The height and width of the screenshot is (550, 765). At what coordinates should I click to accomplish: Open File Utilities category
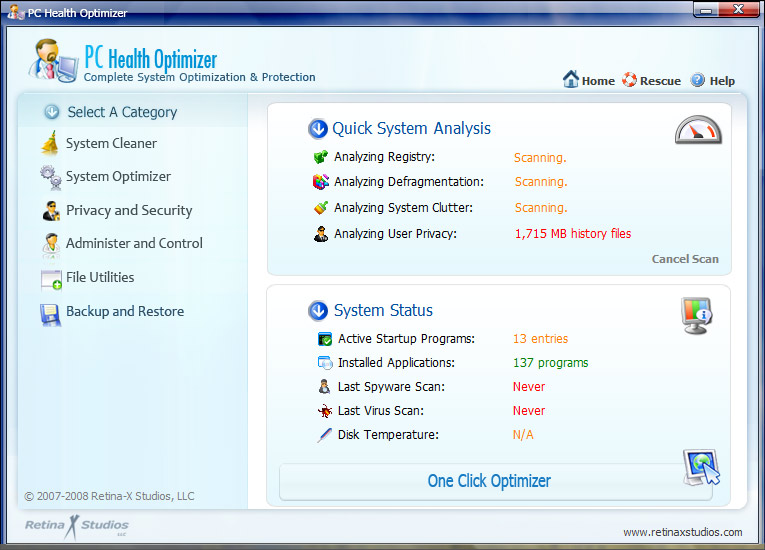(x=100, y=277)
